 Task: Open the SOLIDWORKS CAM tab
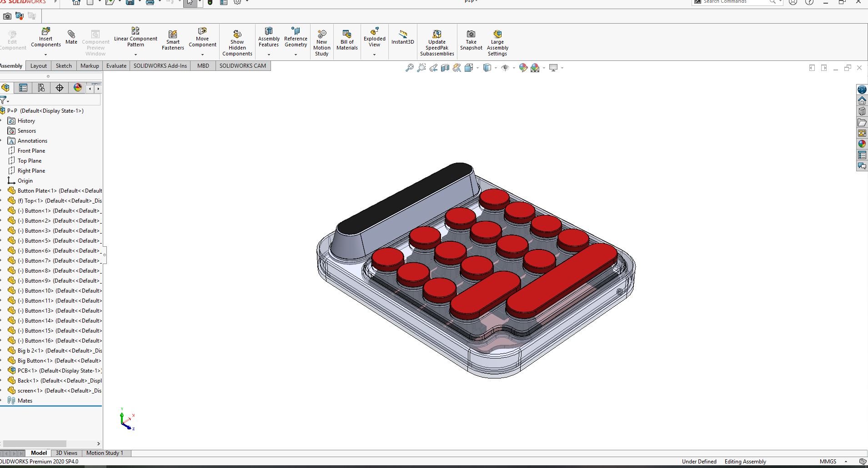243,66
